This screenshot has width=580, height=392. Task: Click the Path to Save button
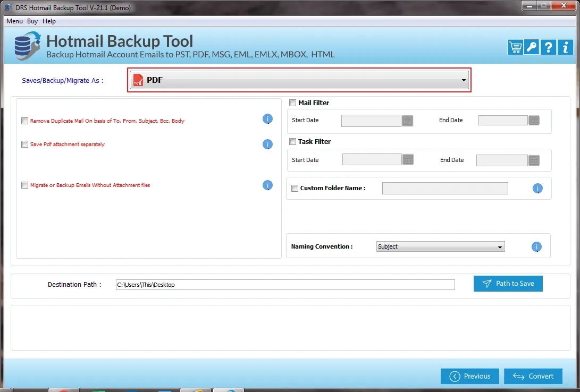point(508,284)
